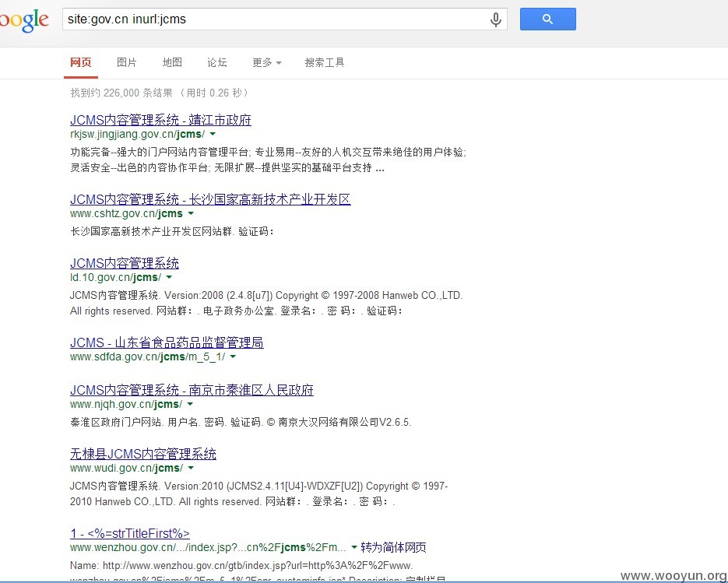Viewport: 728px width, 583px height.
Task: Click the blue magnifier search button
Action: pos(548,19)
